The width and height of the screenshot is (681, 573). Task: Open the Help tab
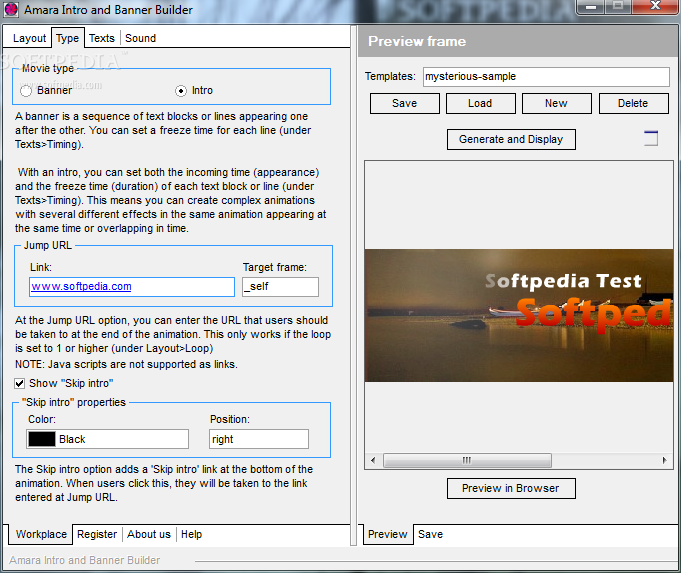pos(192,534)
